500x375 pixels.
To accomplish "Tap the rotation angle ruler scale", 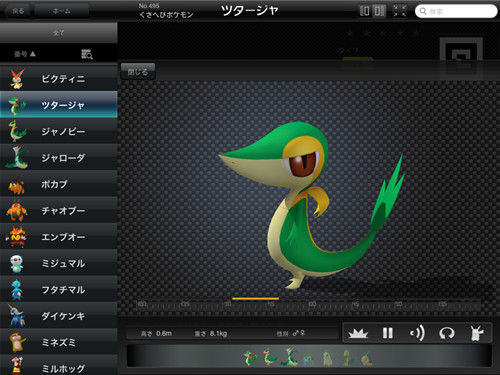I will (308, 305).
